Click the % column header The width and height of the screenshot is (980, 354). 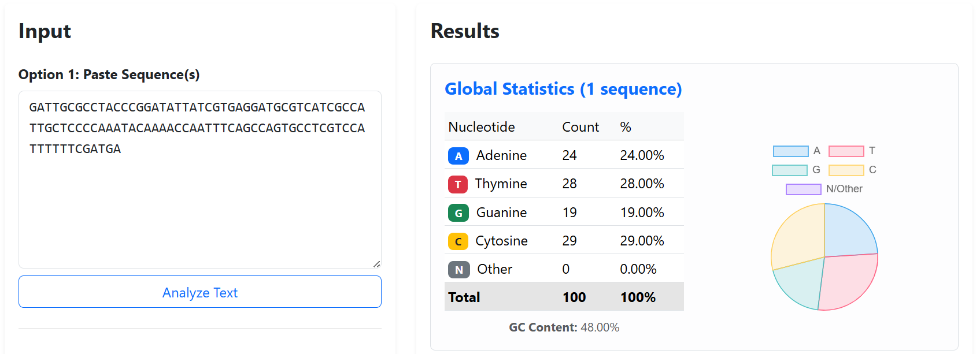point(626,127)
